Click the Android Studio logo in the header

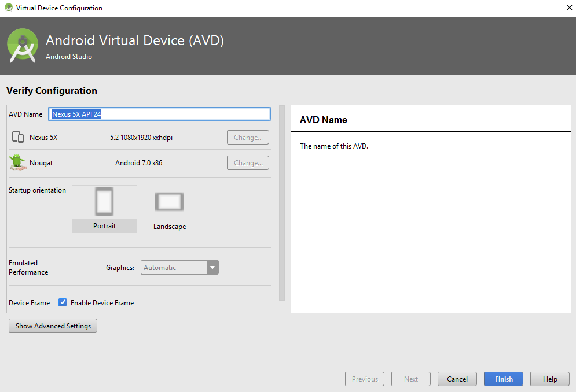23,46
